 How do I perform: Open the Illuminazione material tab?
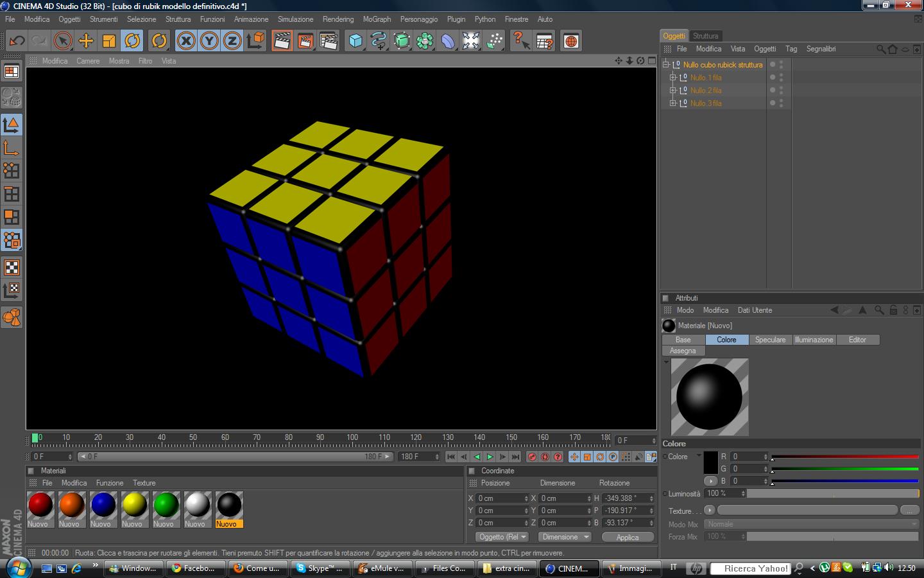coord(814,340)
